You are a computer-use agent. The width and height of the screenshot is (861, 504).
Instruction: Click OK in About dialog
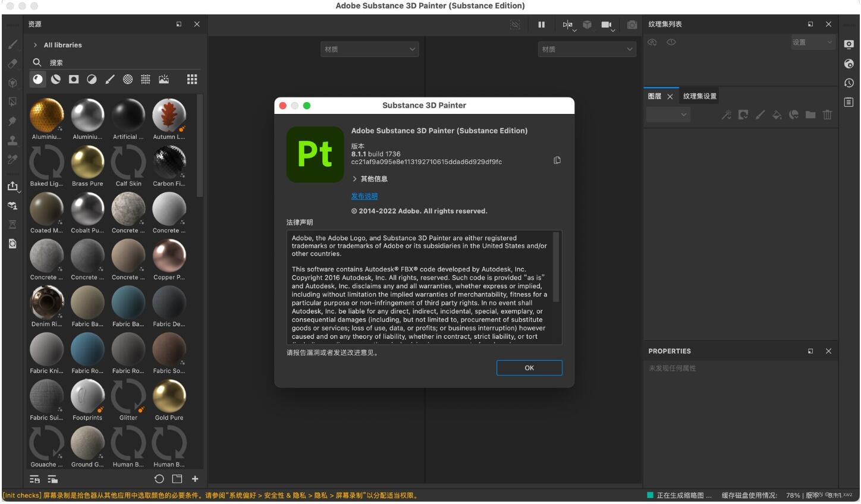coord(529,368)
